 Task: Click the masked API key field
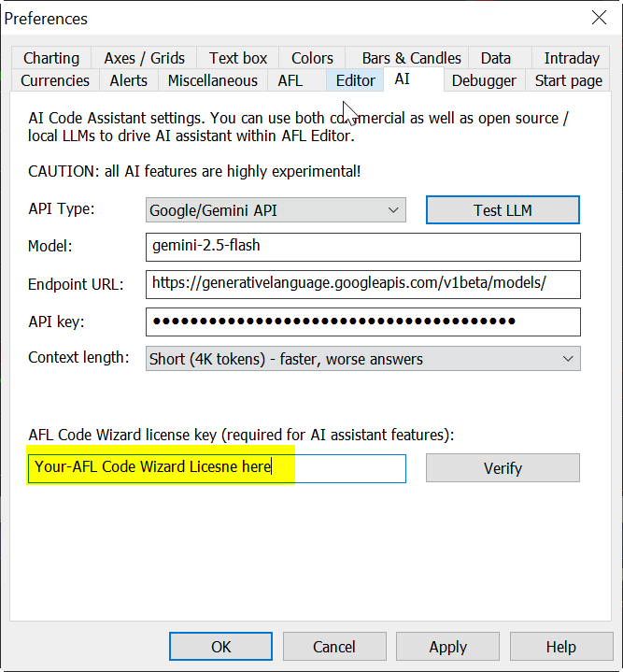(362, 322)
